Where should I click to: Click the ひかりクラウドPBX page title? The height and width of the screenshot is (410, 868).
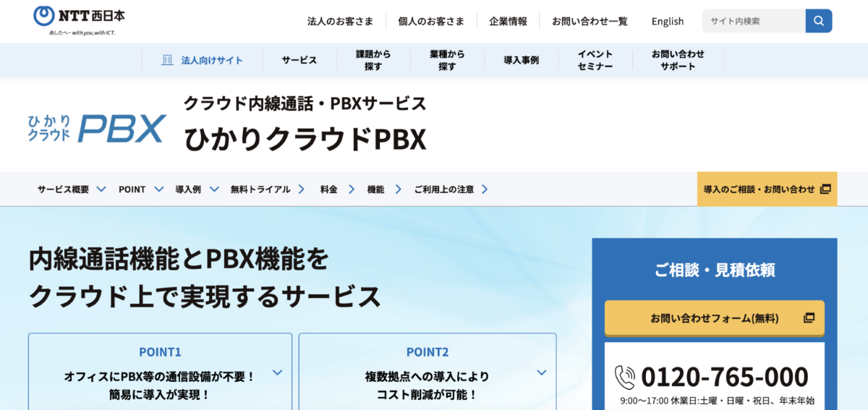(x=305, y=139)
